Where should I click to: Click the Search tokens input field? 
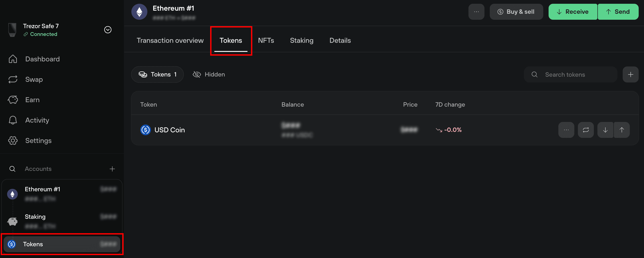coord(570,74)
